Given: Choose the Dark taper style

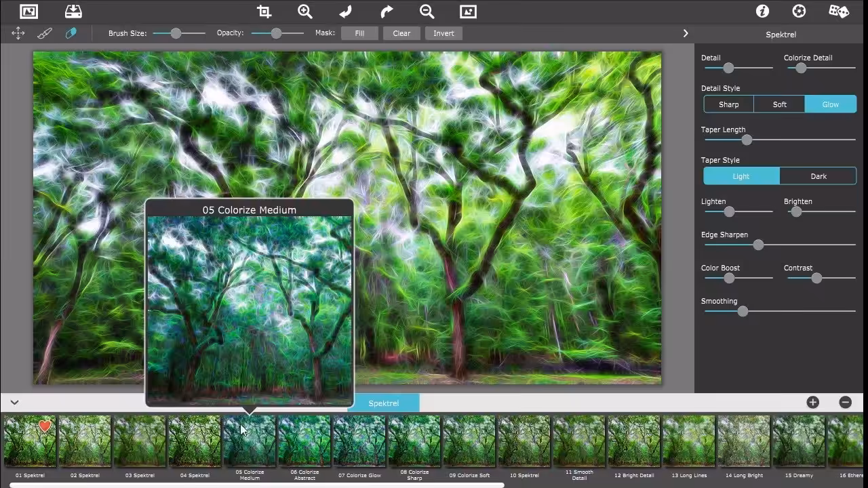Looking at the screenshot, I should 818,176.
